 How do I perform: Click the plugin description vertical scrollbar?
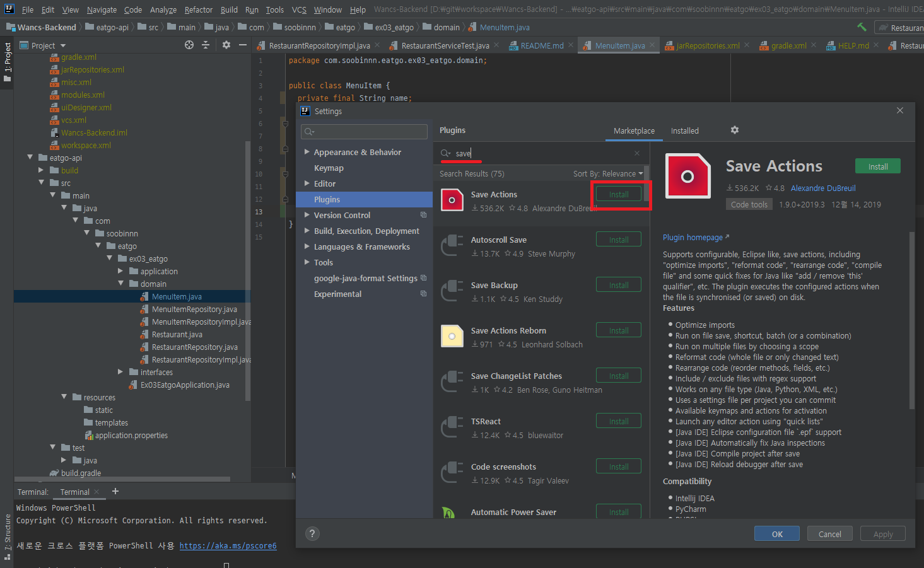pyautogui.click(x=911, y=322)
